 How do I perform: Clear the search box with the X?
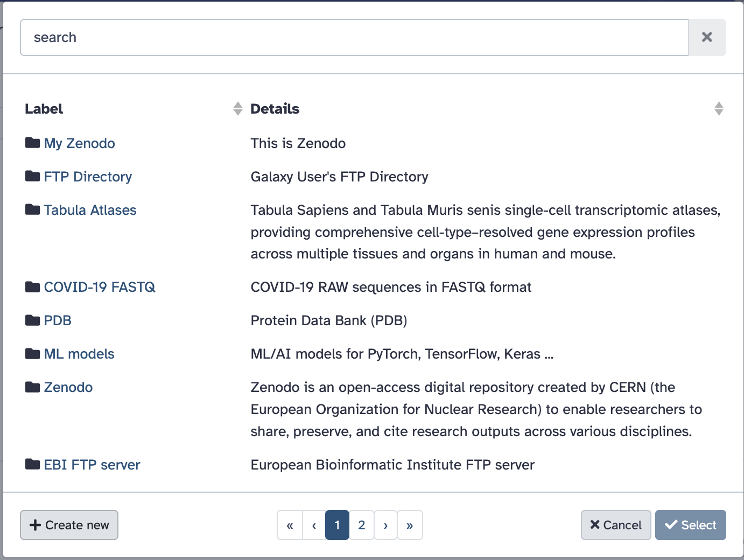[x=707, y=37]
